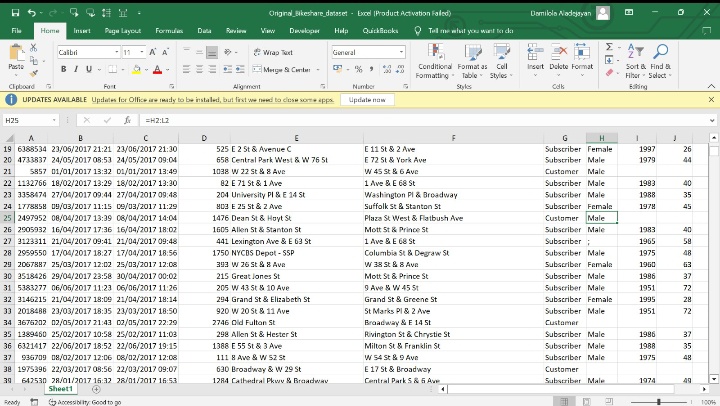
Task: Expand Merge & Center dropdown arrow
Action: pos(318,69)
